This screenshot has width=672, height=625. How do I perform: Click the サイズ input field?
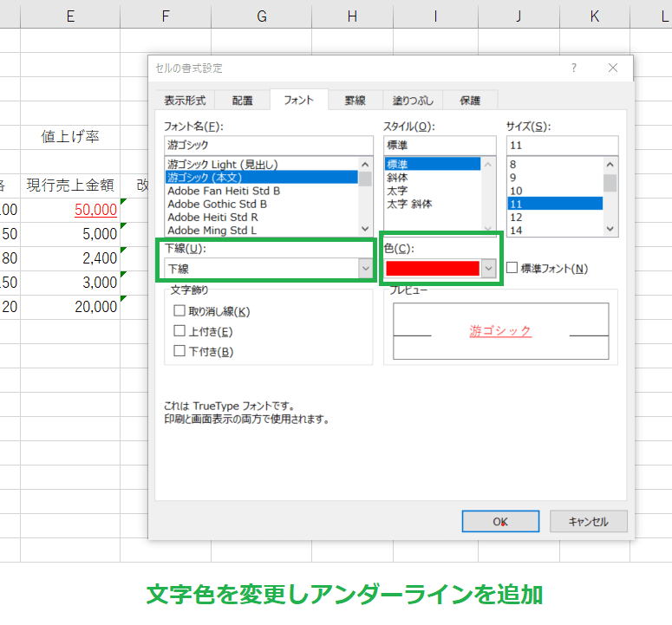562,146
